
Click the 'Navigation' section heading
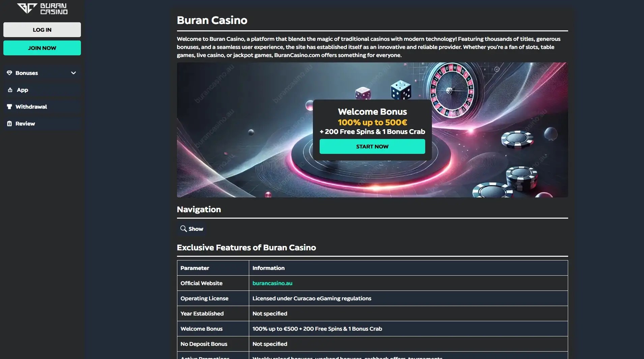(x=199, y=209)
